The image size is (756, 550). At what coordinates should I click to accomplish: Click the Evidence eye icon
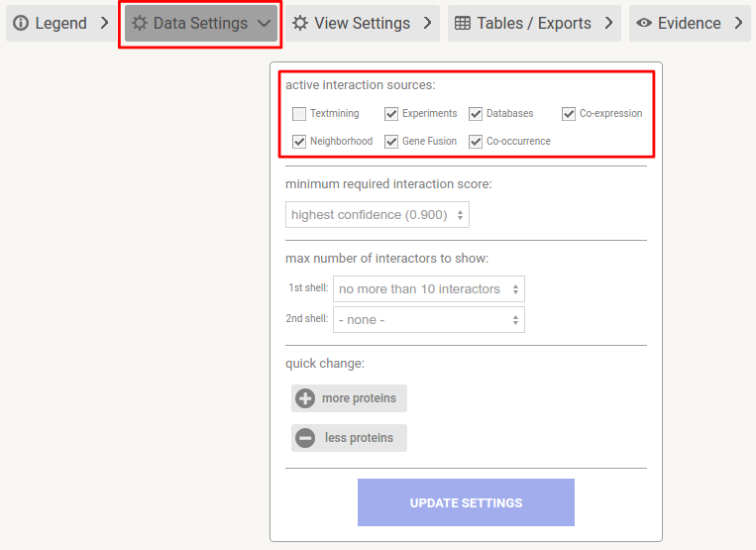644,23
